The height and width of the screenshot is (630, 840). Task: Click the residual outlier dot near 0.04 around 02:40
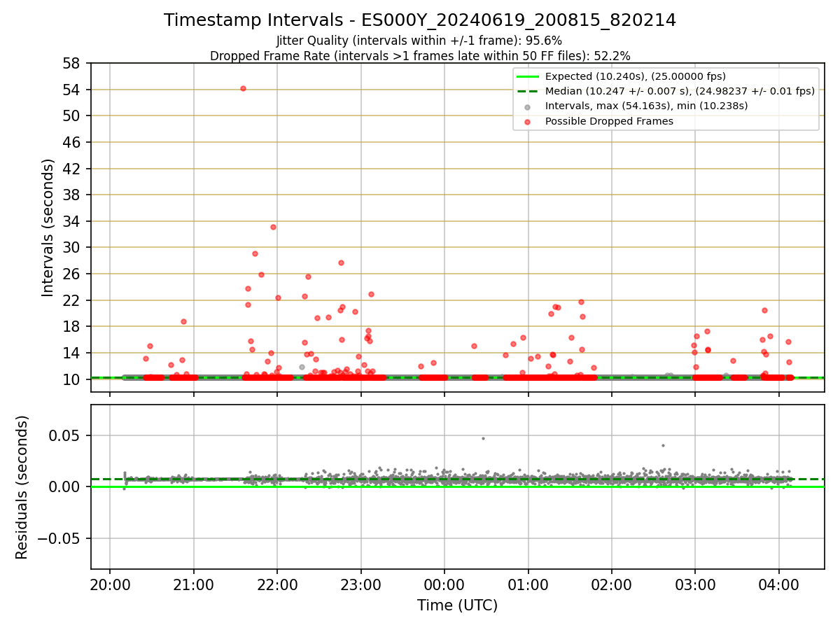(663, 445)
